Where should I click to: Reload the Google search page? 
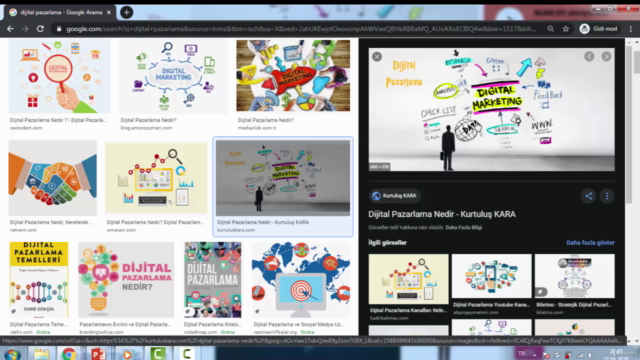pyautogui.click(x=40, y=29)
